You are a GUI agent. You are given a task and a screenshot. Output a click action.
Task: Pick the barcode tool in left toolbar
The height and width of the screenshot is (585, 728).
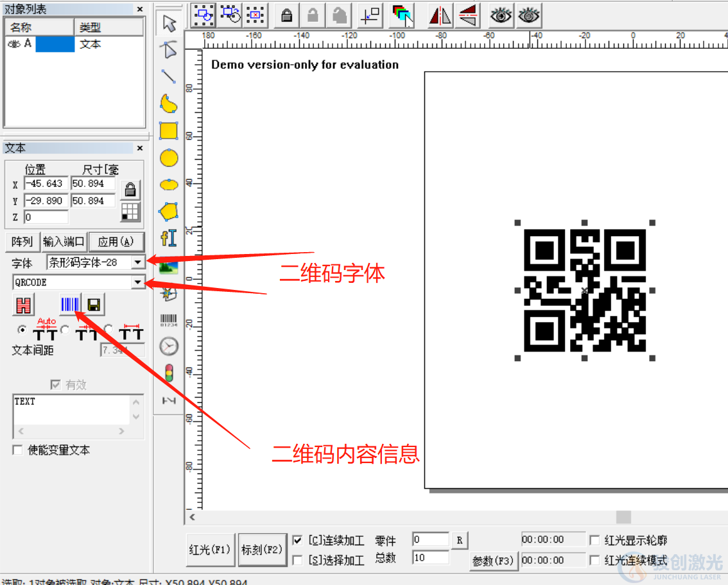pyautogui.click(x=169, y=320)
